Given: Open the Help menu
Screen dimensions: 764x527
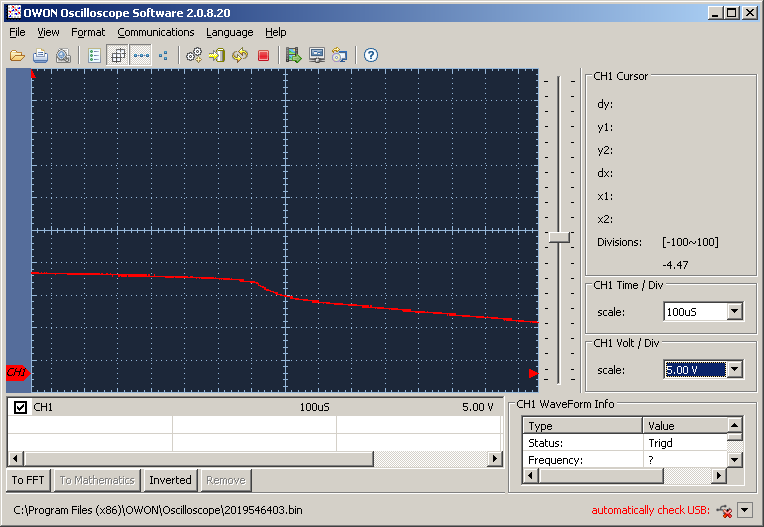Looking at the screenshot, I should [276, 33].
